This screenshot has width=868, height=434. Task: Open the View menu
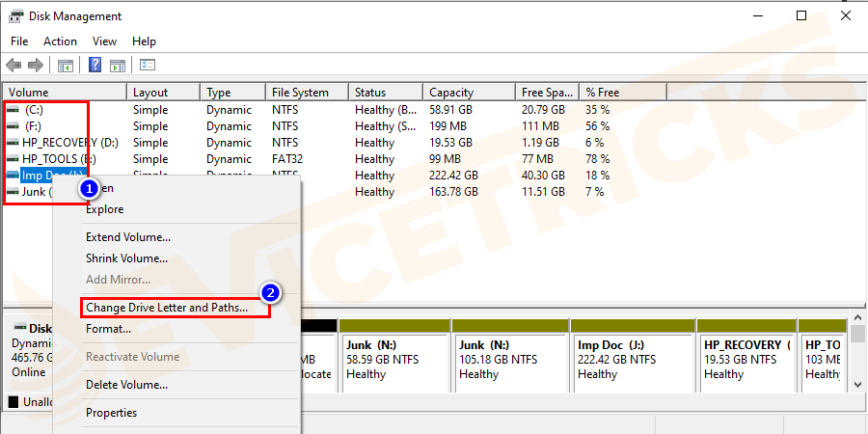104,41
